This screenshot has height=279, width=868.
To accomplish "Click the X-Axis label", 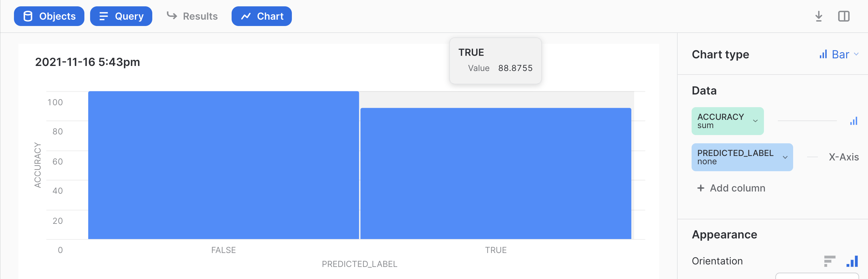I will click(843, 157).
